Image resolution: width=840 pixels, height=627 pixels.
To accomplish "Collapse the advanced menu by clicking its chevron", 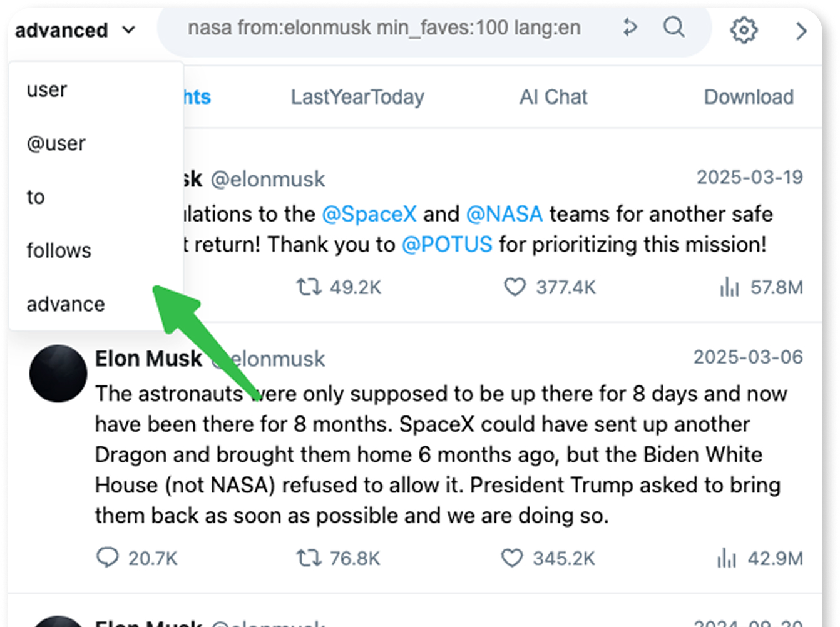I will coord(128,29).
